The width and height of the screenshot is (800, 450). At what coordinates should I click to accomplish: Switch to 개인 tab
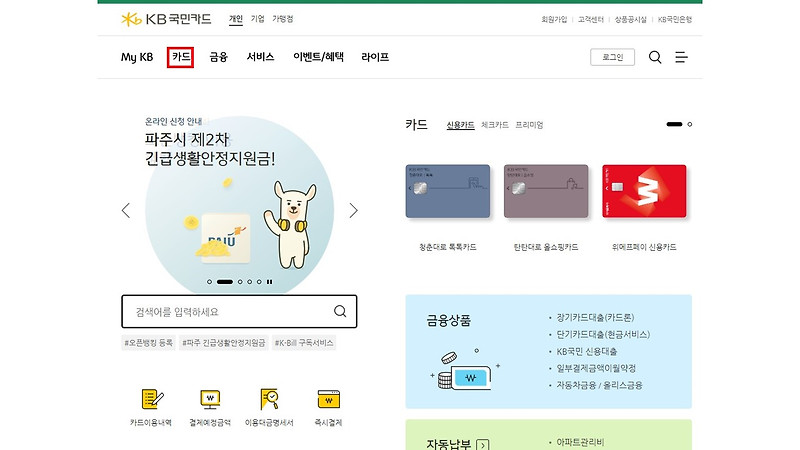pos(236,19)
